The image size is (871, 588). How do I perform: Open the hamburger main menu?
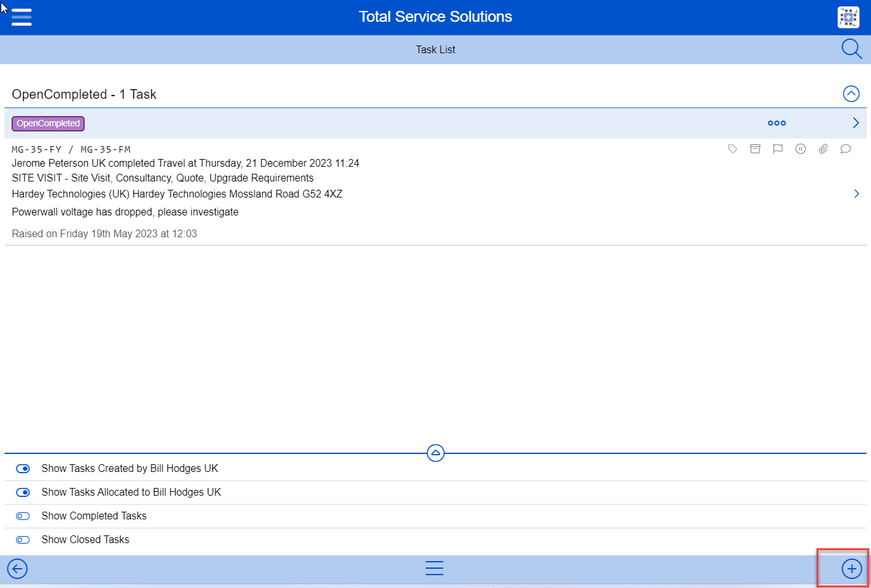(x=21, y=17)
